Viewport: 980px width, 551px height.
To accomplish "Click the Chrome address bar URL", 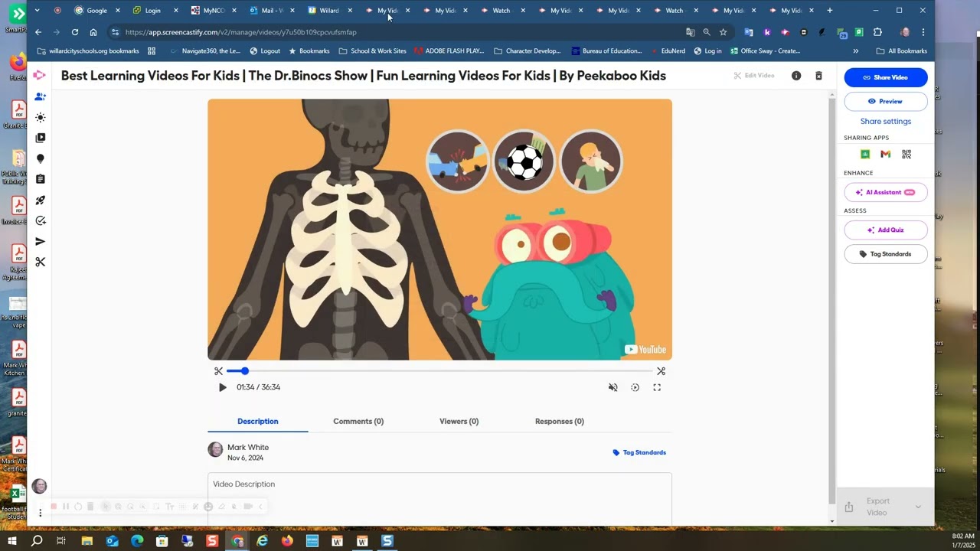I will pos(240,32).
